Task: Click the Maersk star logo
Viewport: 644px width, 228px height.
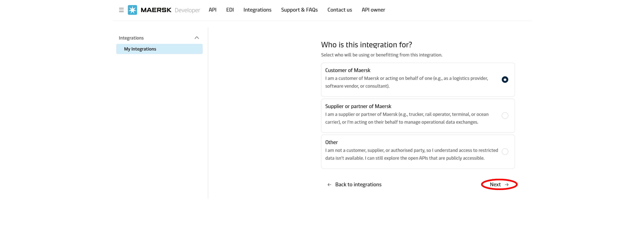Action: click(x=132, y=10)
